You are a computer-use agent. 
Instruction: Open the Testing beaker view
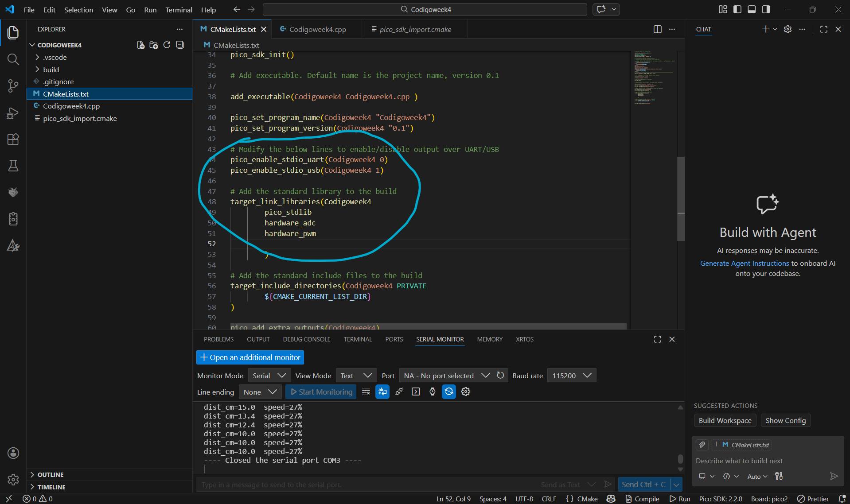(13, 166)
